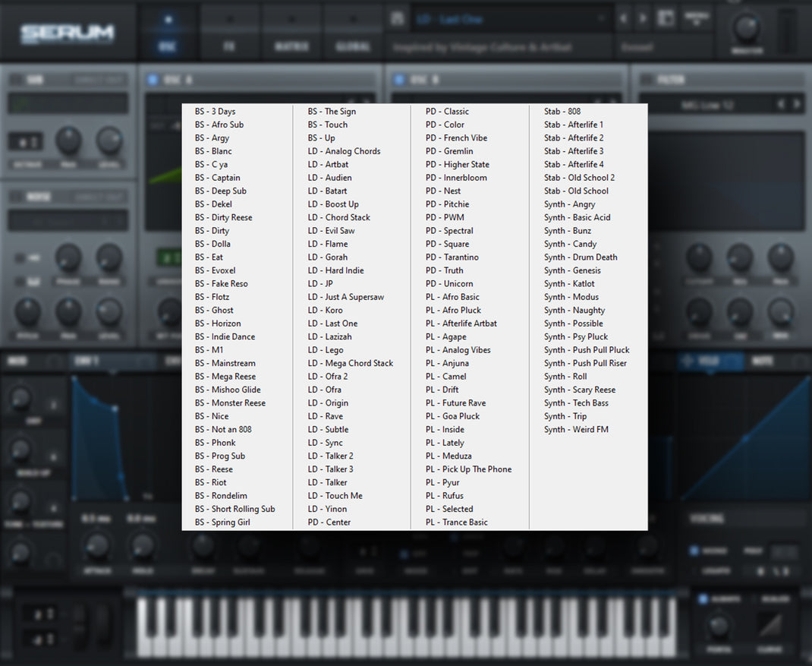Switch to the MATRIX tab

tap(291, 46)
